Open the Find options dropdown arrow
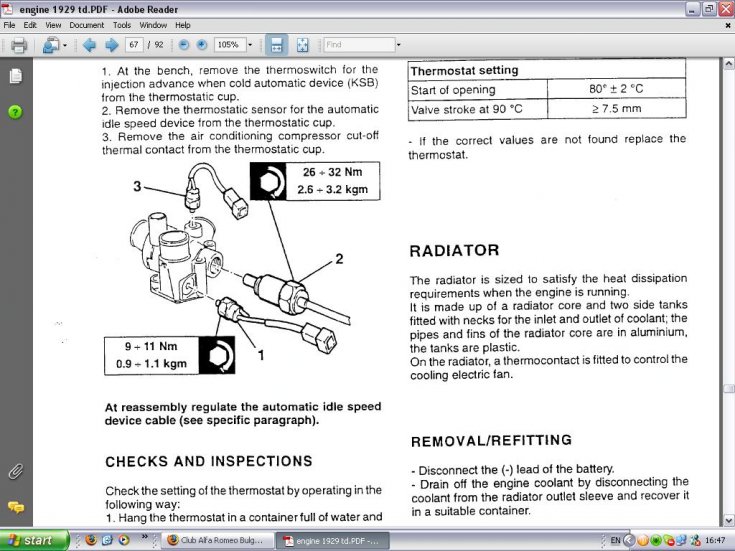The image size is (735, 551). click(x=398, y=45)
